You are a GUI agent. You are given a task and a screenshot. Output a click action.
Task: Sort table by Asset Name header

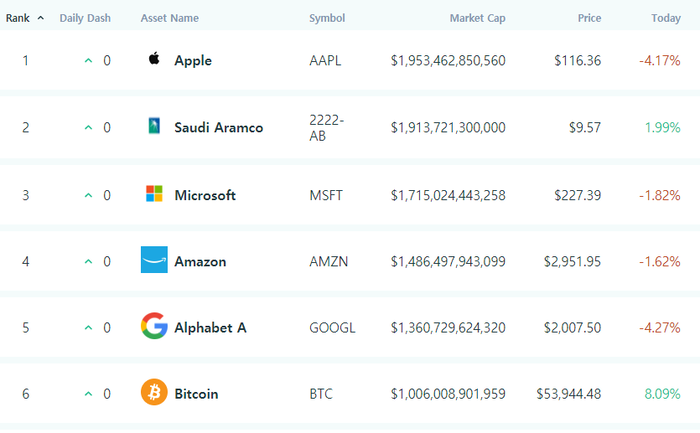(170, 18)
